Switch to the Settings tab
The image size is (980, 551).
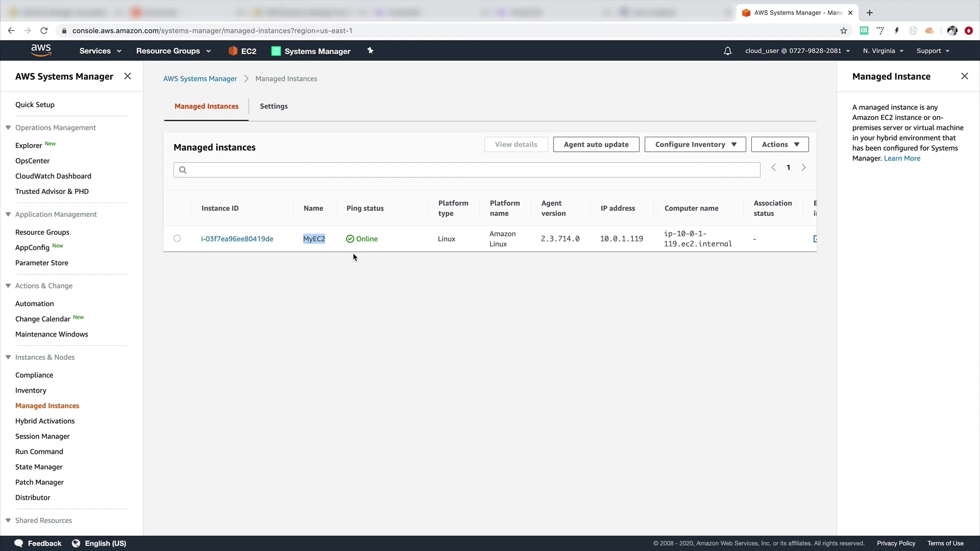click(274, 106)
